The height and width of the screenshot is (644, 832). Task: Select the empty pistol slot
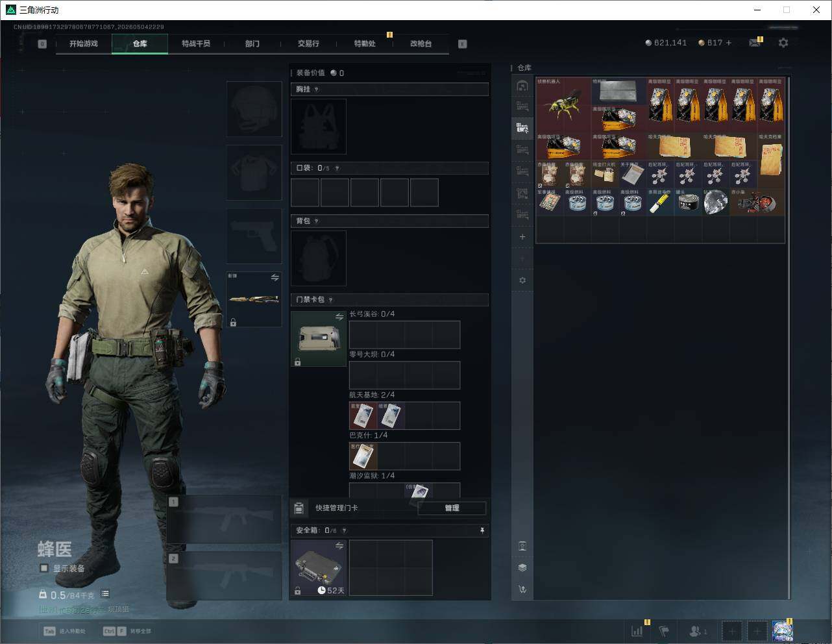coord(254,236)
